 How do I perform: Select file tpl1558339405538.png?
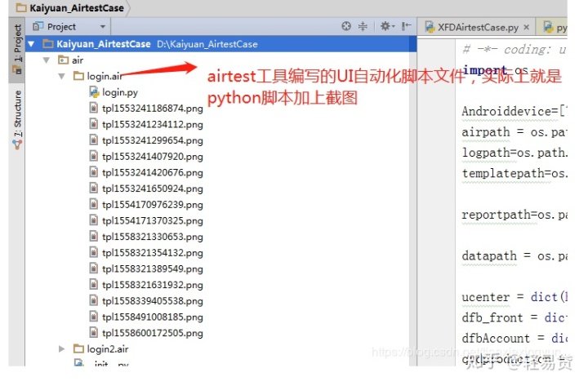click(x=153, y=301)
